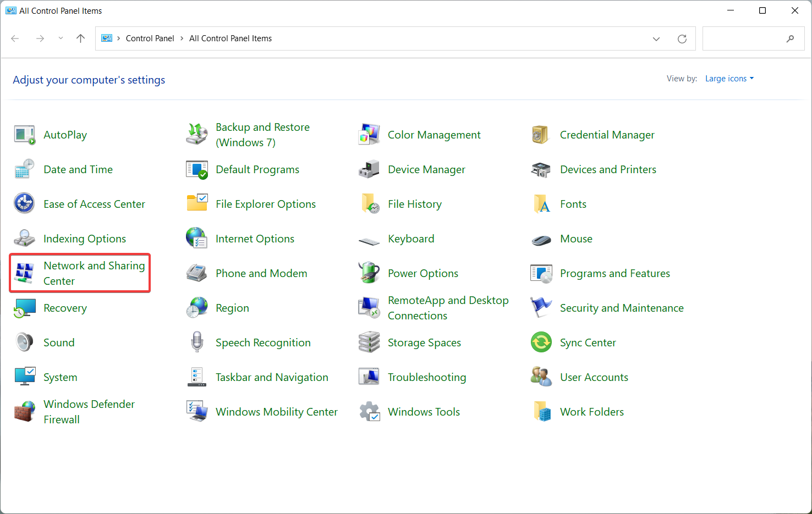Expand the chevron before Control Panel breadcrumb
Viewport: 812px width, 514px height.
coord(118,38)
